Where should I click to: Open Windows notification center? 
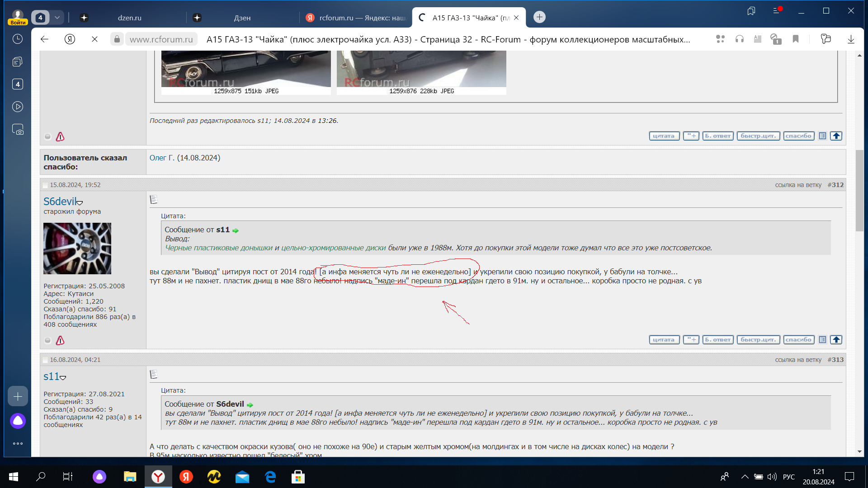click(x=849, y=477)
